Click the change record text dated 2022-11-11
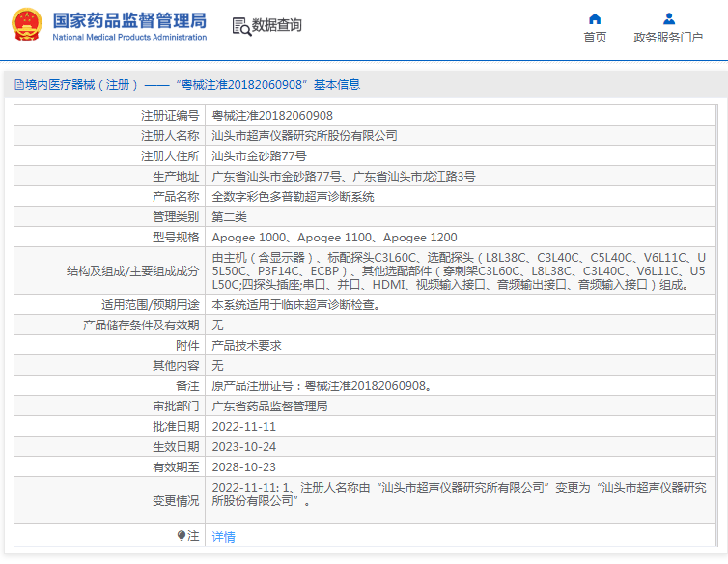Screen dimensions: 728x564 [x=459, y=493]
